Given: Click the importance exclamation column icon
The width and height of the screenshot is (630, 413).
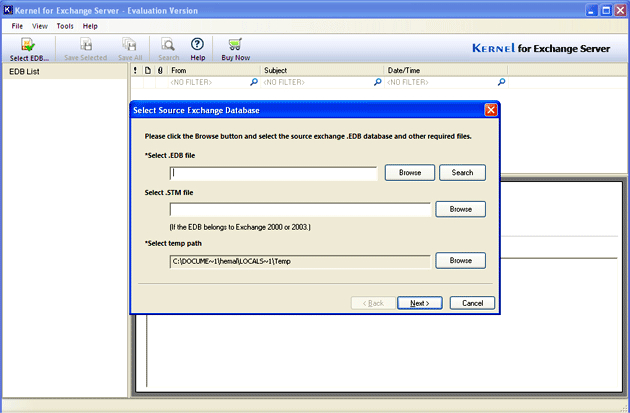Looking at the screenshot, I should (x=136, y=71).
